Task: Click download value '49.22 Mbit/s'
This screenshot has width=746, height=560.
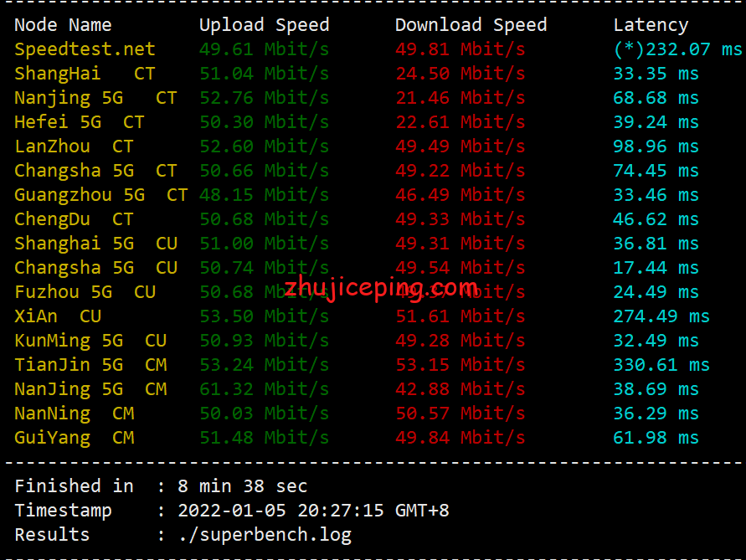Action: pyautogui.click(x=460, y=170)
